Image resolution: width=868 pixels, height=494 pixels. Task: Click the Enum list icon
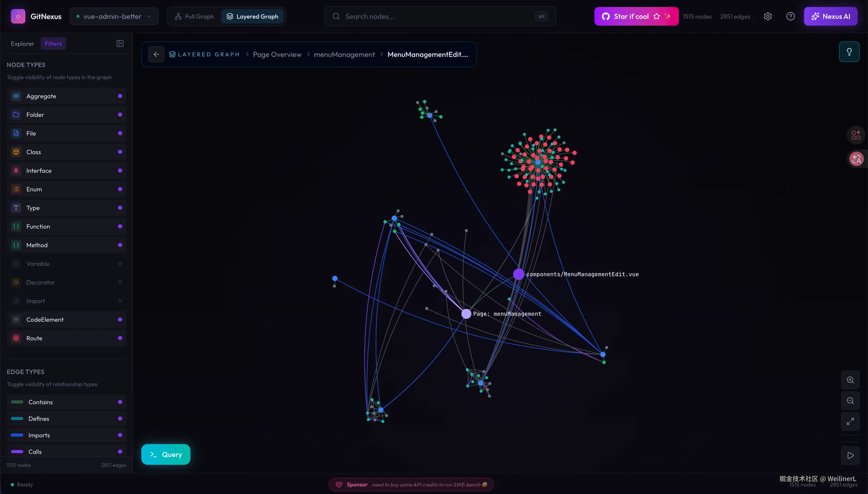(x=16, y=189)
